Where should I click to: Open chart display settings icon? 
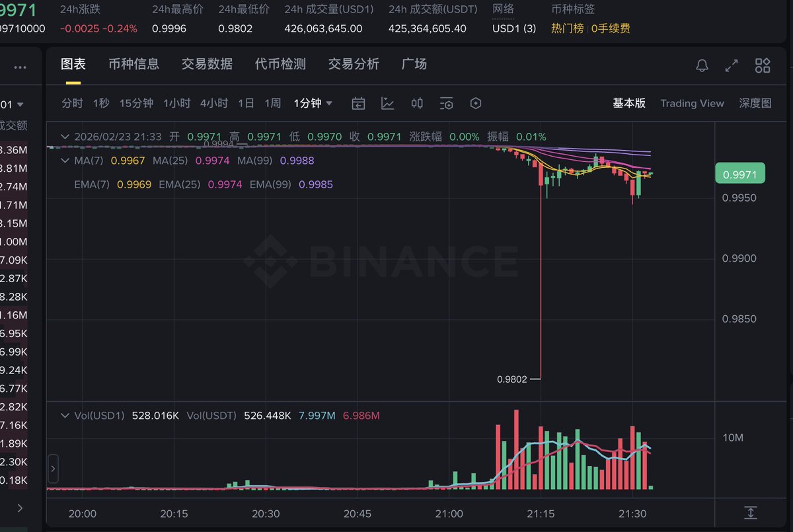point(447,104)
